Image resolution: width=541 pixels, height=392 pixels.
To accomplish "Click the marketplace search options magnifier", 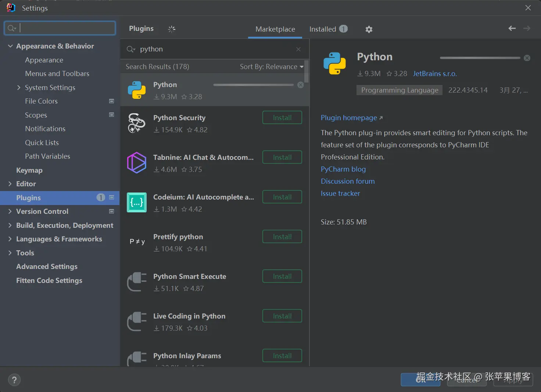I will 131,49.
